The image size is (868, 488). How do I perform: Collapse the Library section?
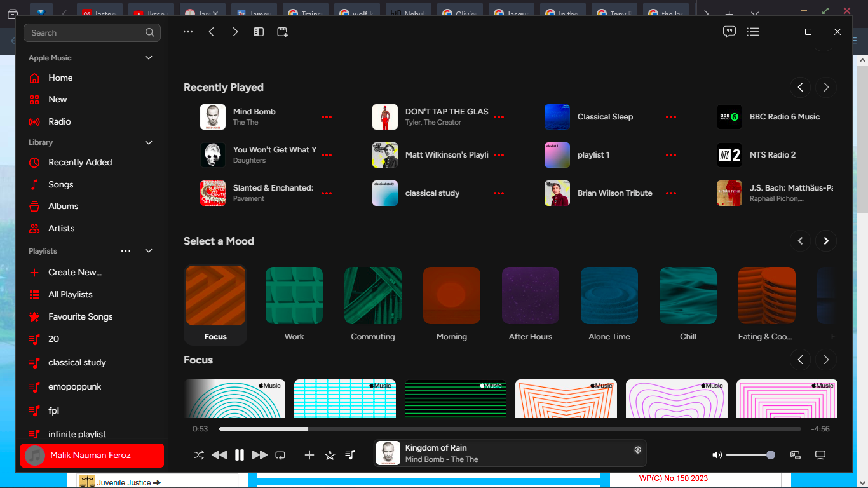(x=149, y=142)
